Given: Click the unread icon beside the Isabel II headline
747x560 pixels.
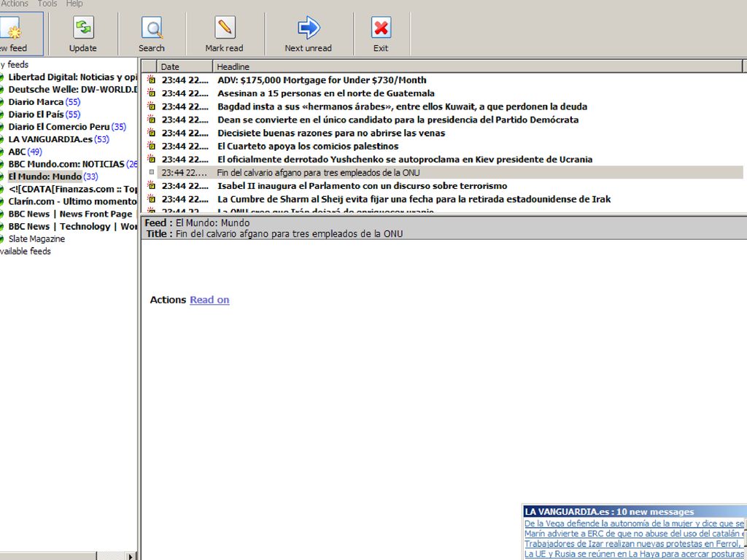Looking at the screenshot, I should [x=152, y=186].
